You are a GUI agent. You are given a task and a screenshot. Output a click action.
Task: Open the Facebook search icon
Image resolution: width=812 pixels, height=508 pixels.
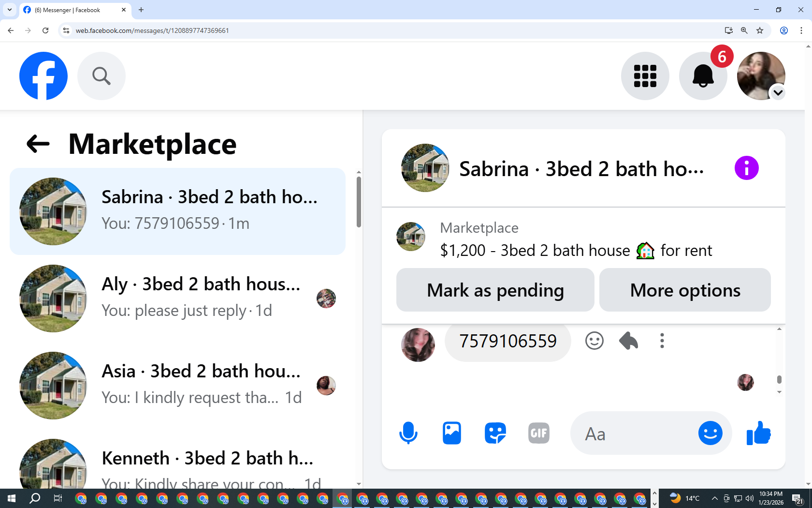click(101, 76)
